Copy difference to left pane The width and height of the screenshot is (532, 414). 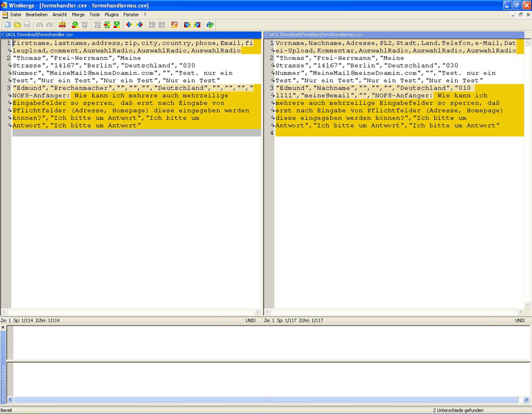click(139, 25)
